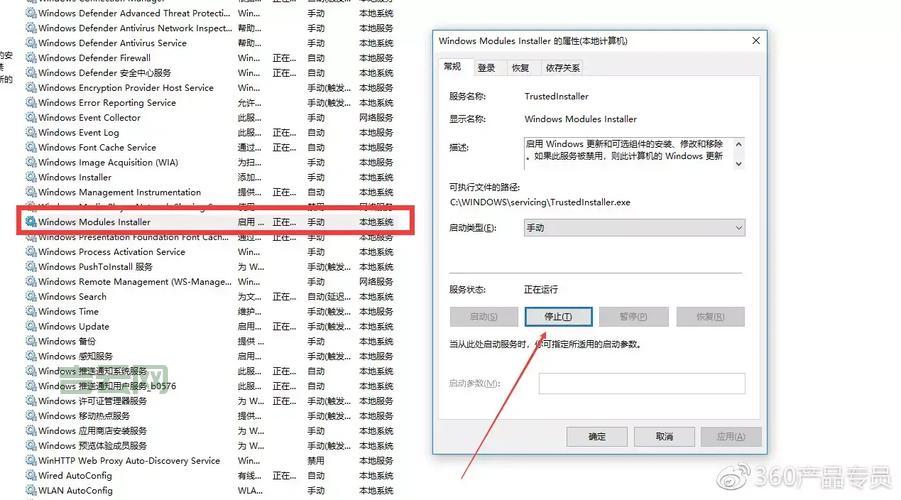This screenshot has width=901, height=500.
Task: Click gear icon of Windows Management Instrumentation
Action: (31, 193)
